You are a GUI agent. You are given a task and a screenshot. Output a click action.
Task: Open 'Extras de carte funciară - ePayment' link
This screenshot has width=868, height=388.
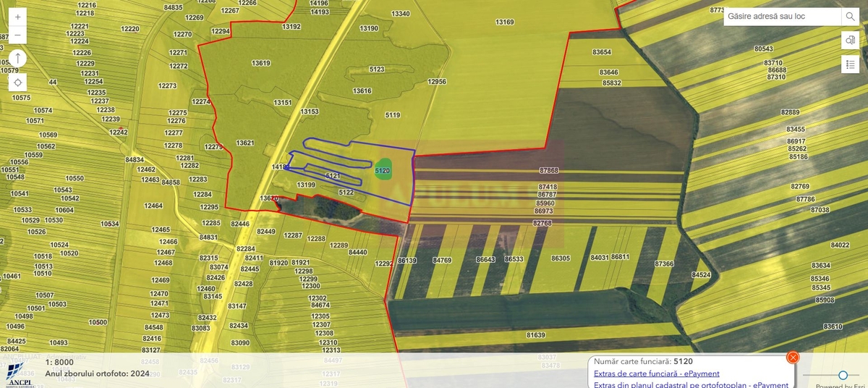point(656,374)
